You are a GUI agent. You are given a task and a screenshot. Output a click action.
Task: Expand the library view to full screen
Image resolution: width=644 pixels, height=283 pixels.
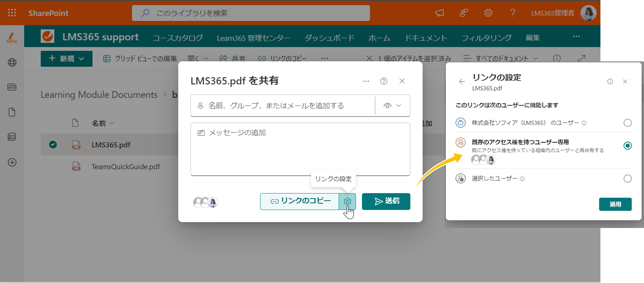click(581, 58)
